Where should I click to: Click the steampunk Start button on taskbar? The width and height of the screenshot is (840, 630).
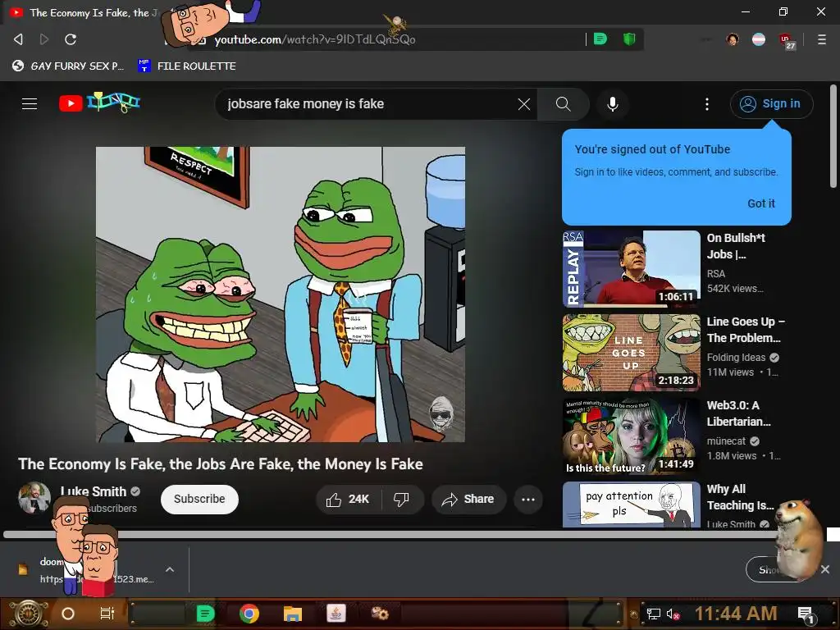click(28, 614)
